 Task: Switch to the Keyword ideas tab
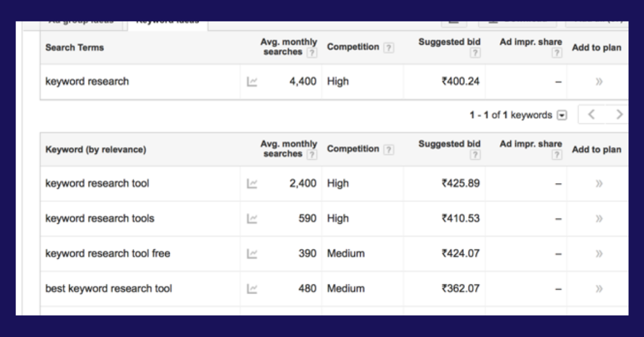click(x=166, y=20)
